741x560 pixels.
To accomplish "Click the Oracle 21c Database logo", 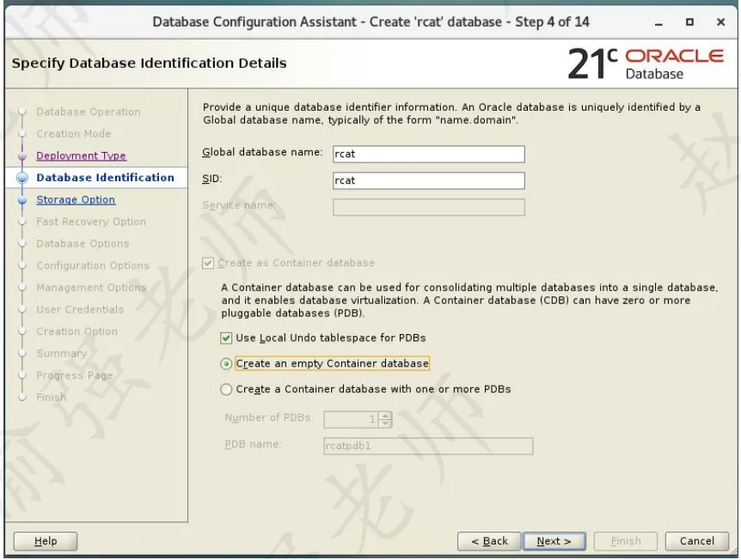I will (646, 64).
